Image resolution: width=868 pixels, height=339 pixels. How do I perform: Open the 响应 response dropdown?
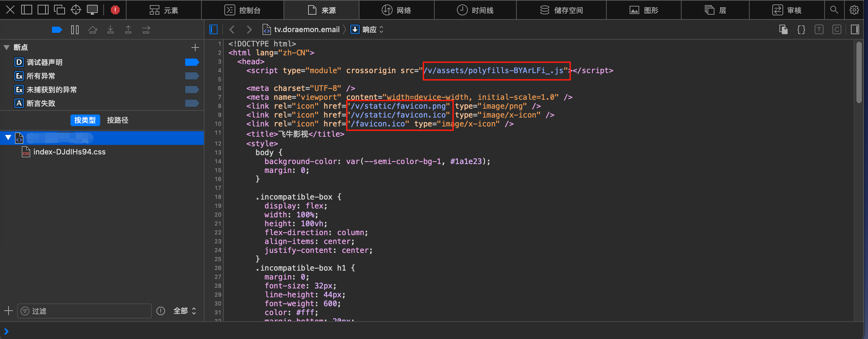click(367, 30)
